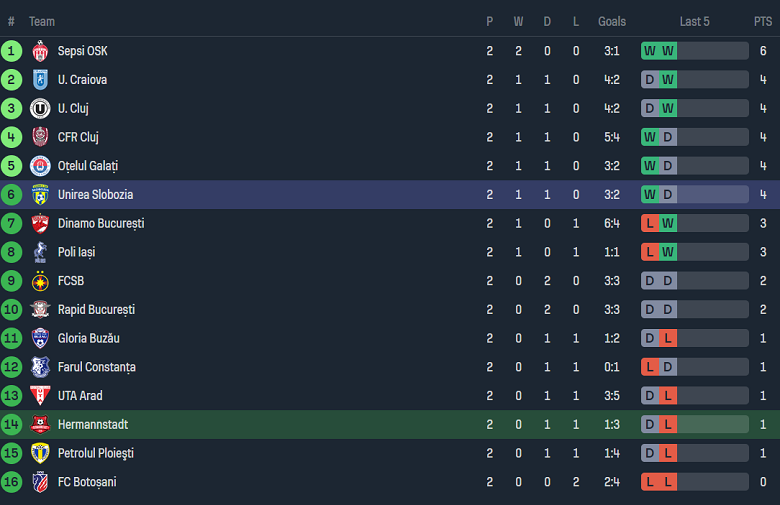
Task: Click Sepsi OSK's first W result badge
Action: click(x=650, y=51)
